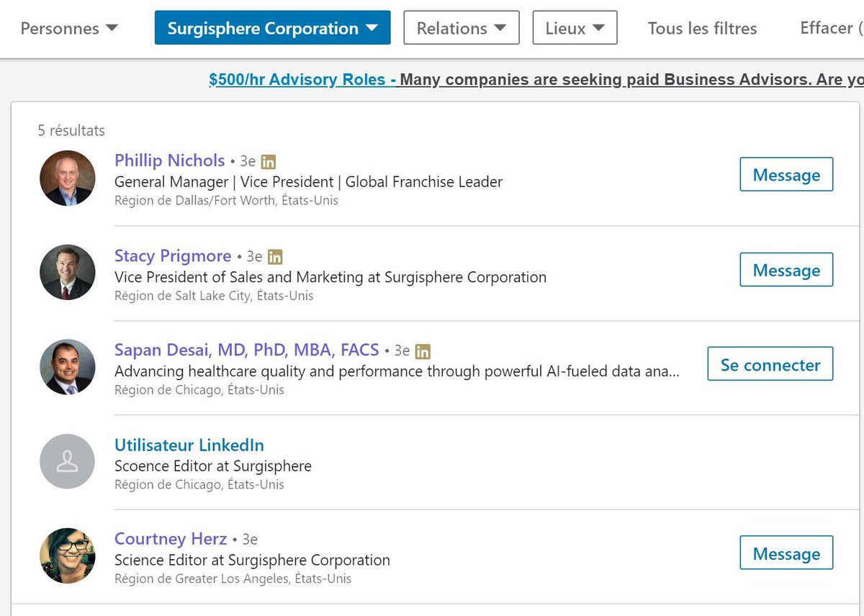864x616 pixels.
Task: Click Phillip Nichols profile photo
Action: [x=68, y=178]
